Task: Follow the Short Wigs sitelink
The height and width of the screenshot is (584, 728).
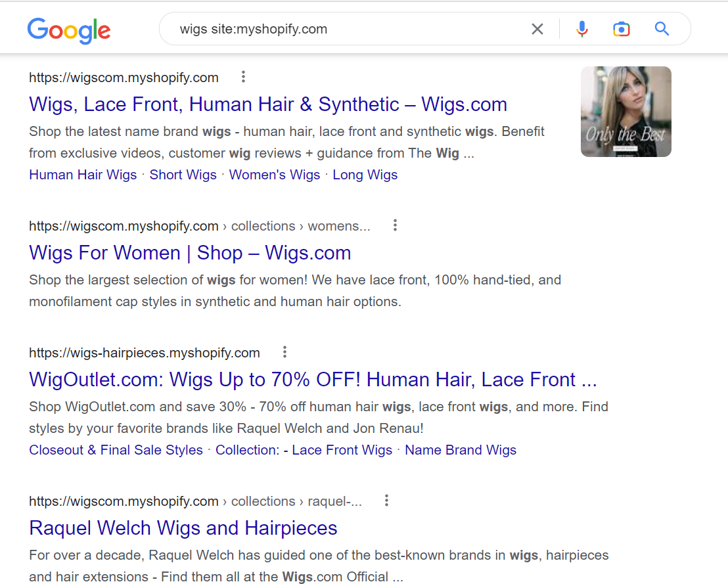Action: click(183, 175)
